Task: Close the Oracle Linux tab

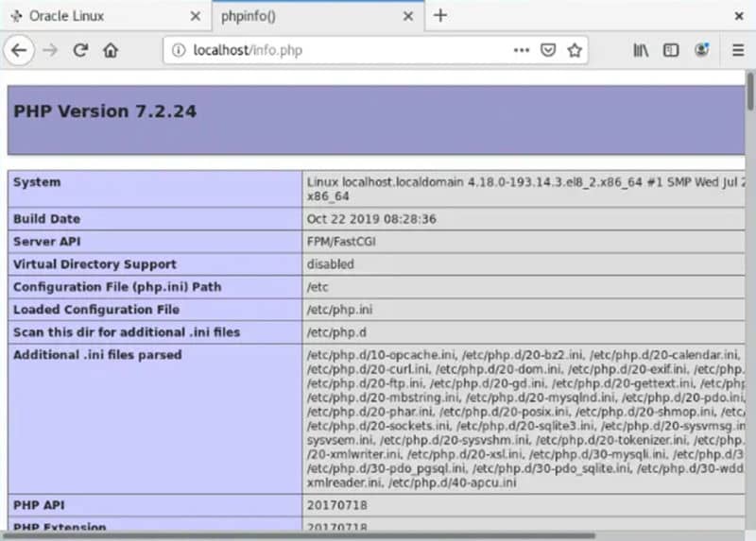Action: [x=196, y=16]
